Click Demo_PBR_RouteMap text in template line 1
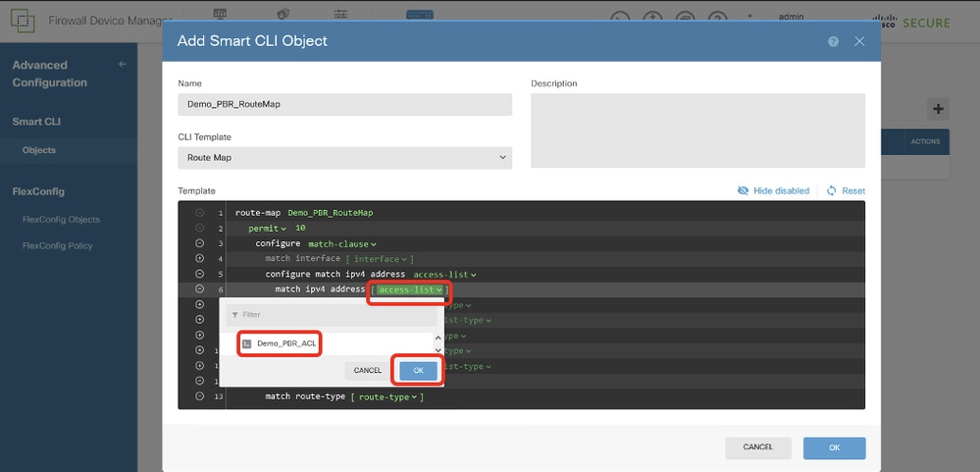Viewport: 980px width, 472px height. (x=330, y=213)
